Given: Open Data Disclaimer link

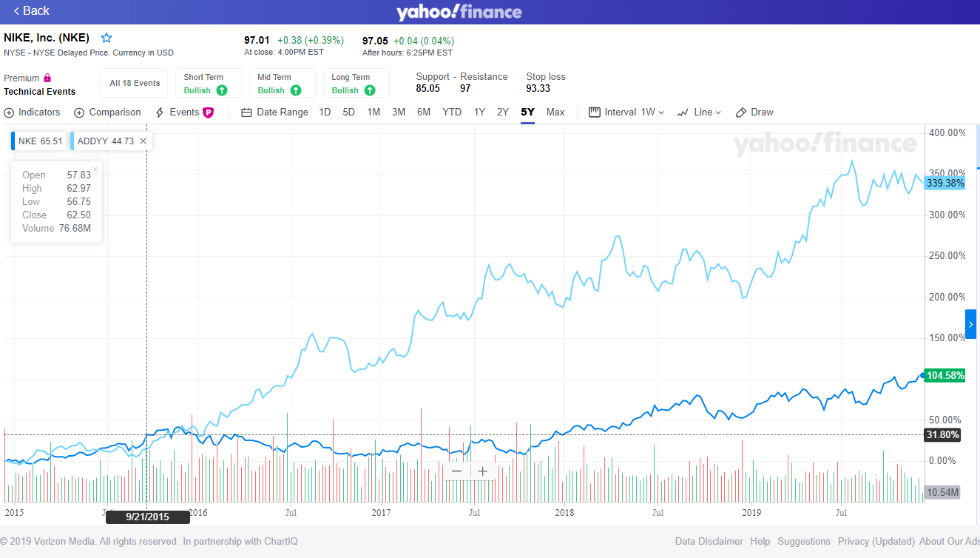Looking at the screenshot, I should (709, 542).
